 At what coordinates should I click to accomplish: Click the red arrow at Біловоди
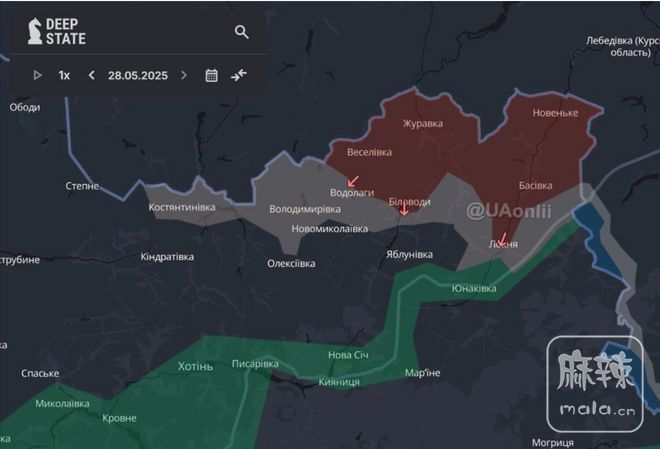tap(404, 210)
